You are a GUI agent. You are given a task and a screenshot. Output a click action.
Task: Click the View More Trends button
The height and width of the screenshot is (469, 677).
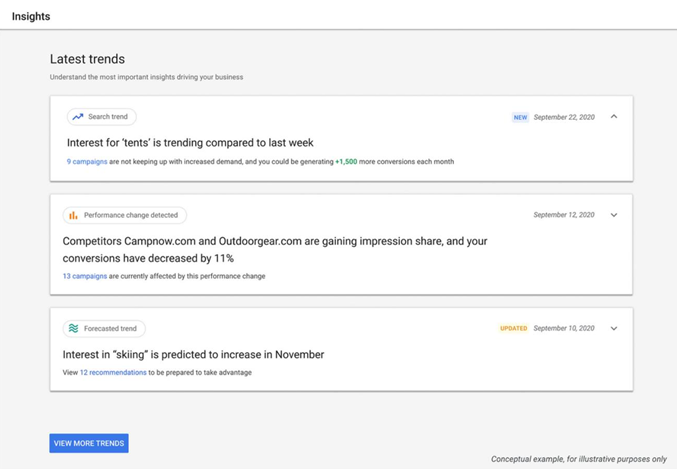[x=89, y=443]
